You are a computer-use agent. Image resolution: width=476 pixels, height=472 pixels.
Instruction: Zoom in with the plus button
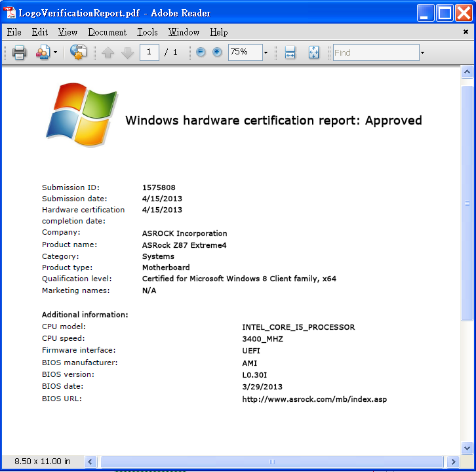pyautogui.click(x=217, y=52)
